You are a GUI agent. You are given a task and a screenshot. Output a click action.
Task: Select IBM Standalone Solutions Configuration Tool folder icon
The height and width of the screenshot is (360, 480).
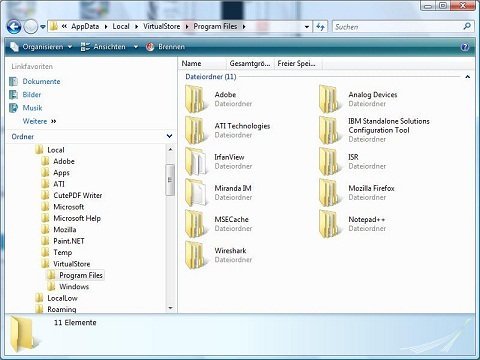(330, 130)
